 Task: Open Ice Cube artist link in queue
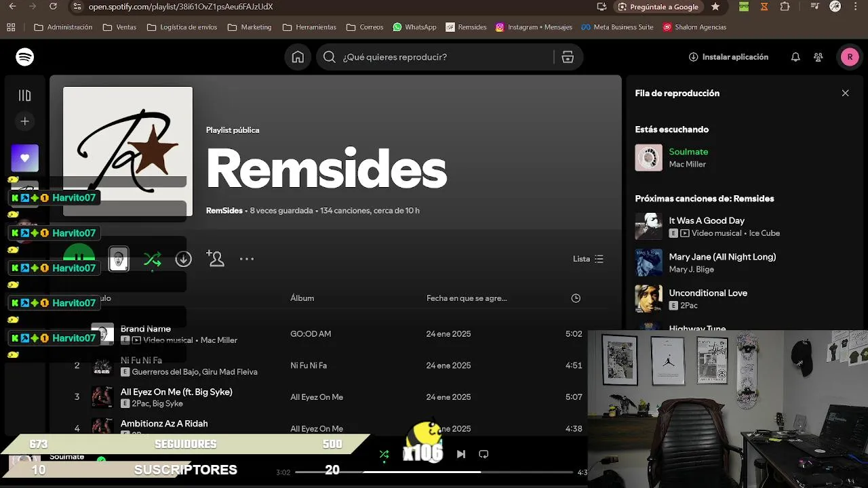[x=765, y=233]
